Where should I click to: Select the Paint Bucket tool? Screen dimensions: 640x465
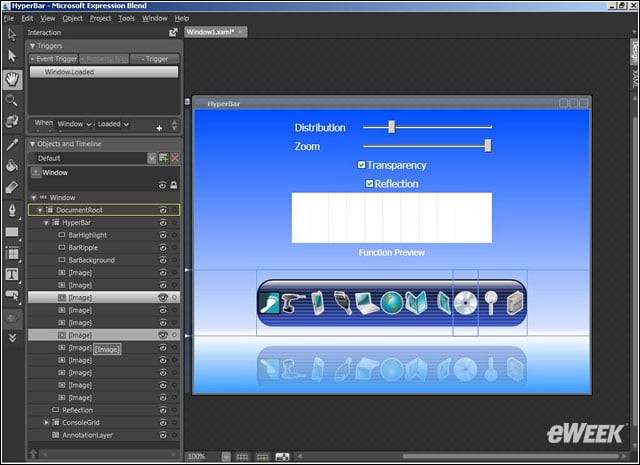pos(11,165)
